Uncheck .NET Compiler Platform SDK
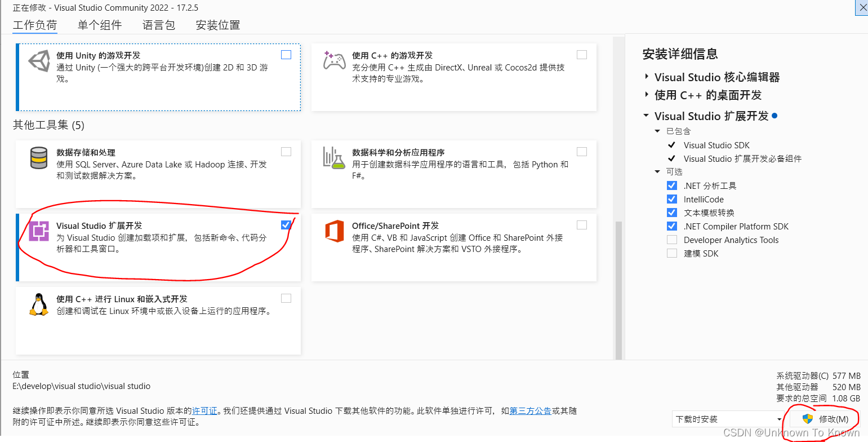 pyautogui.click(x=671, y=226)
